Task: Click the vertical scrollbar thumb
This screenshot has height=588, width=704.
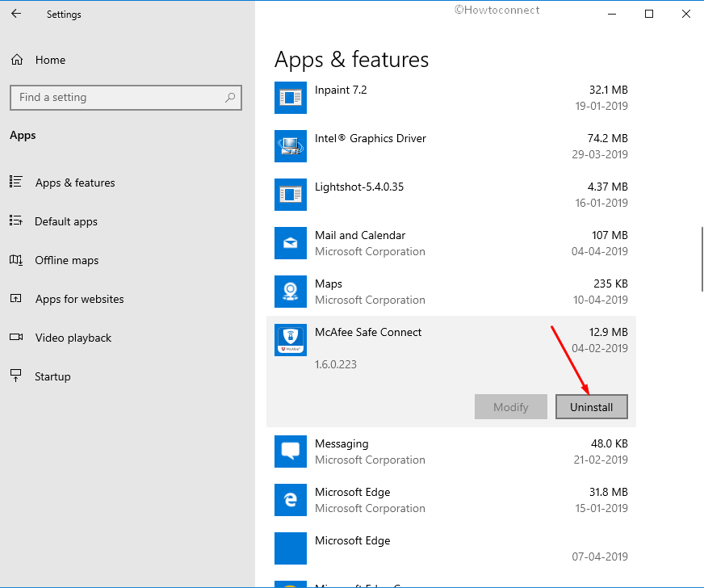Action: [x=702, y=259]
